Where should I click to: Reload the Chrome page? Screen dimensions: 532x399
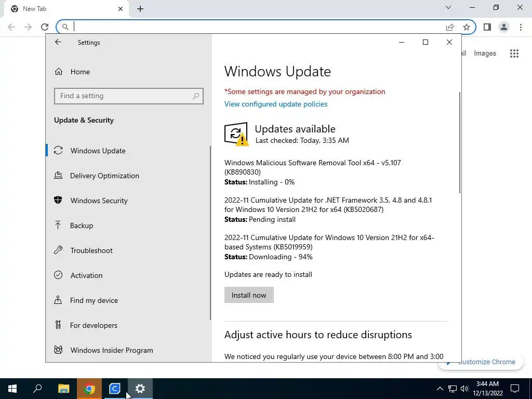[45, 27]
